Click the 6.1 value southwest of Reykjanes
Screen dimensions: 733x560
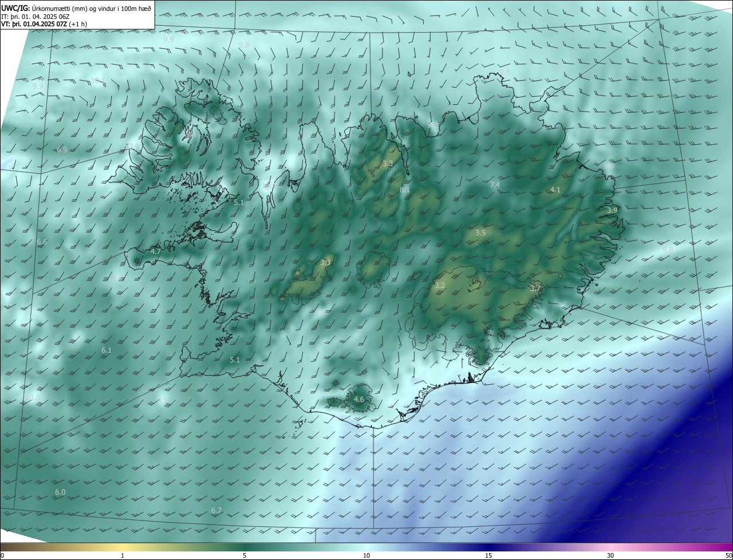[107, 350]
